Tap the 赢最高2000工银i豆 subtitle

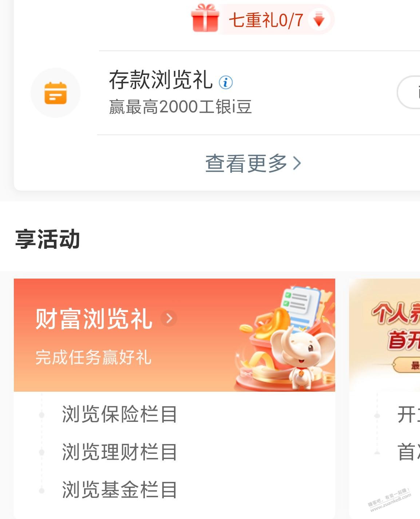(x=180, y=107)
